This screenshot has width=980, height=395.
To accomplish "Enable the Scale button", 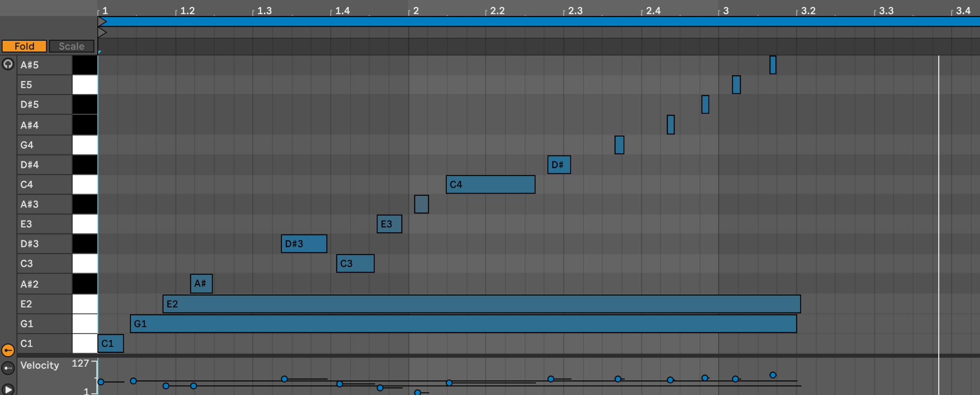I will 71,46.
